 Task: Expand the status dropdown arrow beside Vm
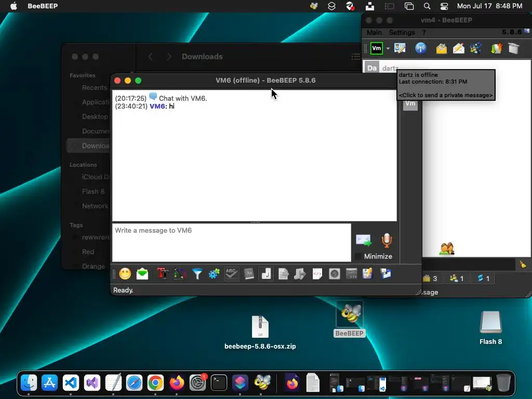(388, 48)
